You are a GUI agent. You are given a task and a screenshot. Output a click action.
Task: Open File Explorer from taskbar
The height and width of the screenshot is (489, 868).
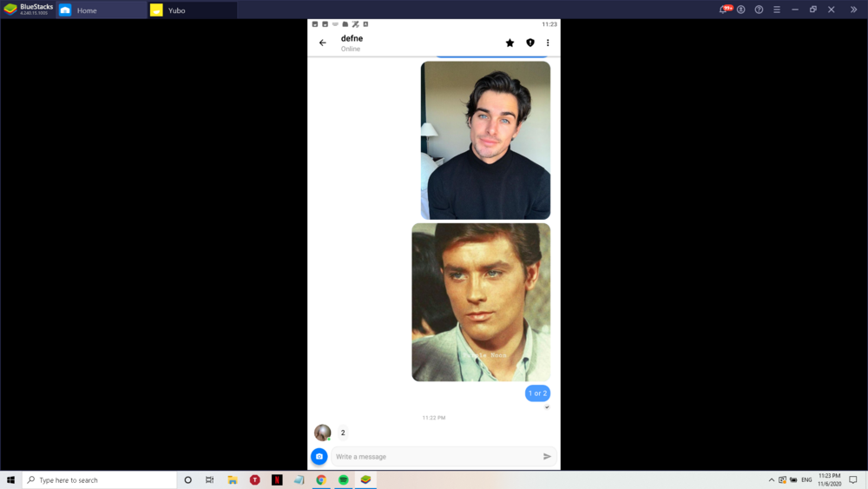(233, 480)
